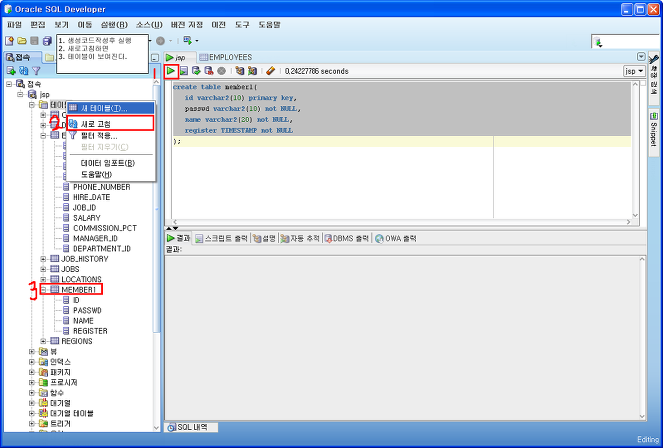Clear the worksheet with the eraser icon

(271, 71)
